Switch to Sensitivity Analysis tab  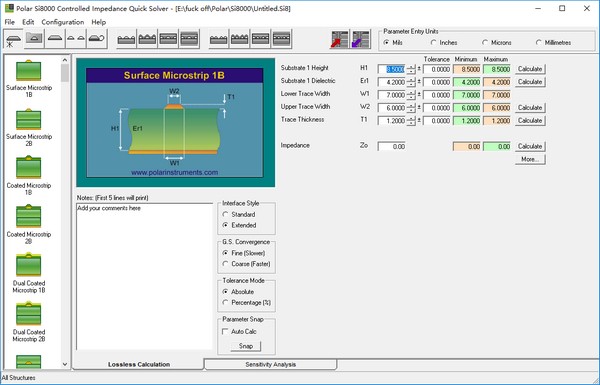[x=271, y=364]
